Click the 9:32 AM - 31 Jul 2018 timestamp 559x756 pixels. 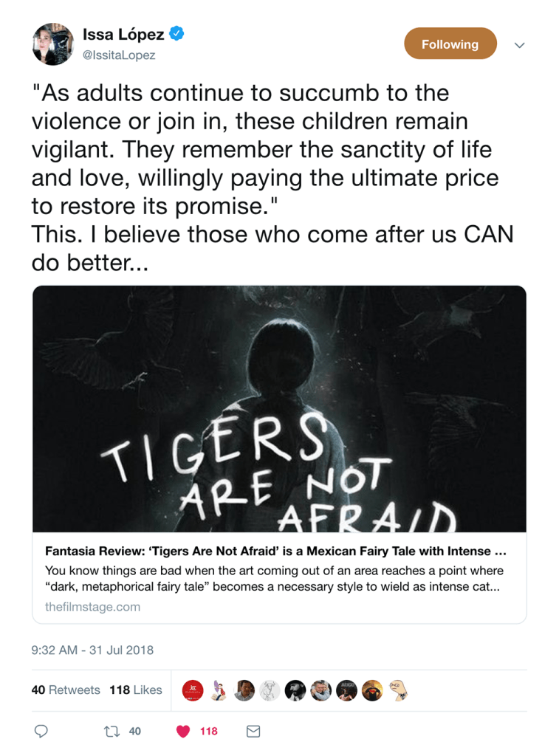click(x=92, y=650)
